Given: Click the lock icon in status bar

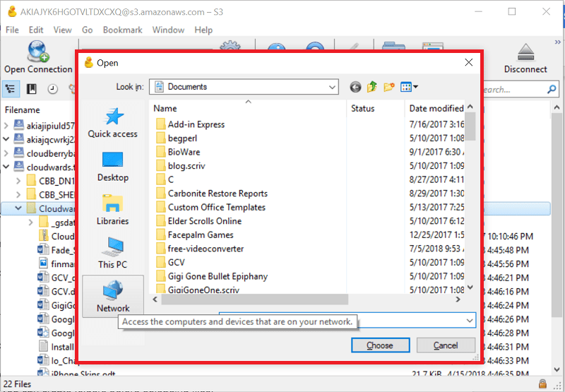Looking at the screenshot, I should 542,384.
